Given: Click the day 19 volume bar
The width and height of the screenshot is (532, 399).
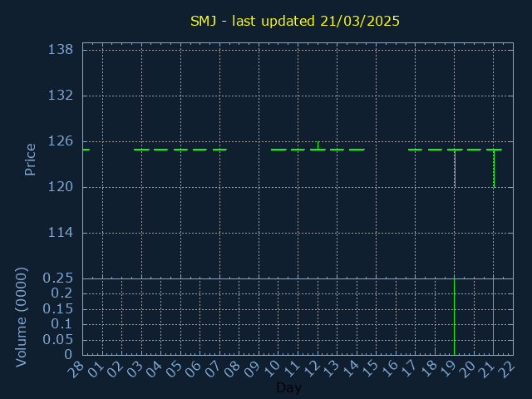Looking at the screenshot, I should click(455, 317).
